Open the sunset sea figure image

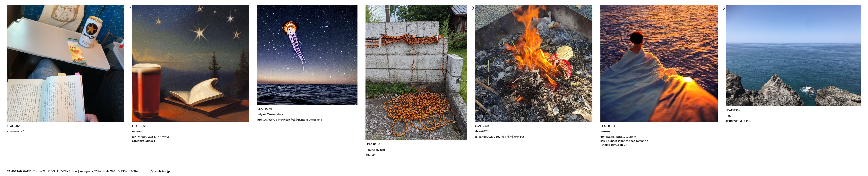pyautogui.click(x=659, y=63)
